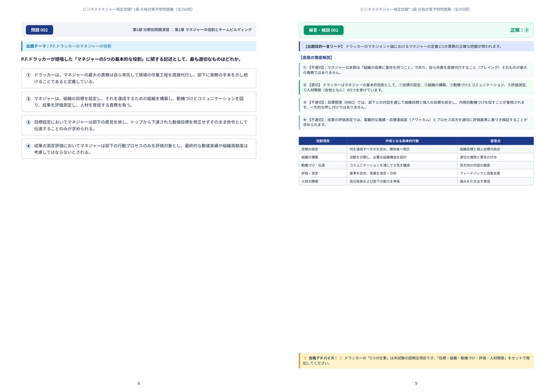This screenshot has width=555, height=392.
Task: Select the circled ③ marker of the third answer choice
Action: coord(28,122)
